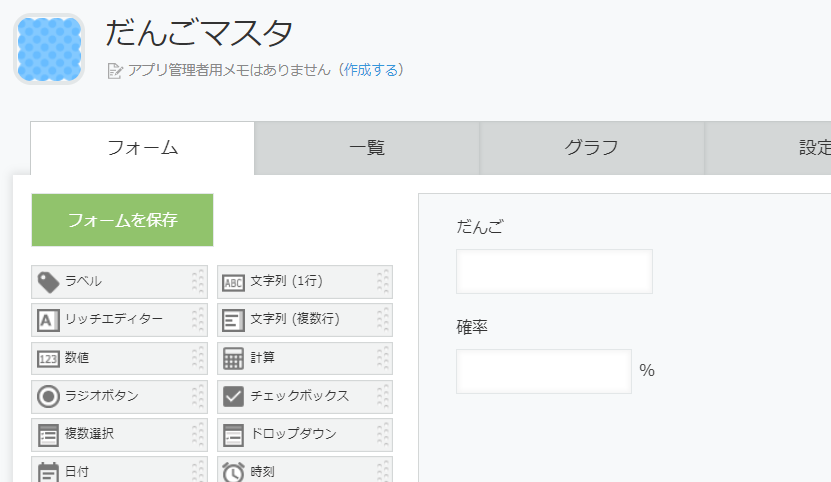This screenshot has width=831, height=482.
Task: Click the 確率 field label in form
Action: [x=472, y=327]
